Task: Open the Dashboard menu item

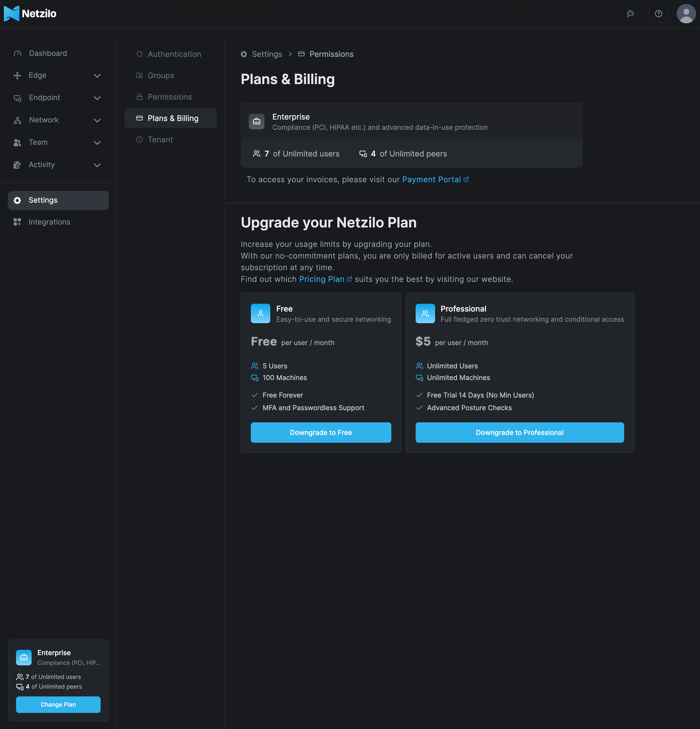Action: coord(58,53)
